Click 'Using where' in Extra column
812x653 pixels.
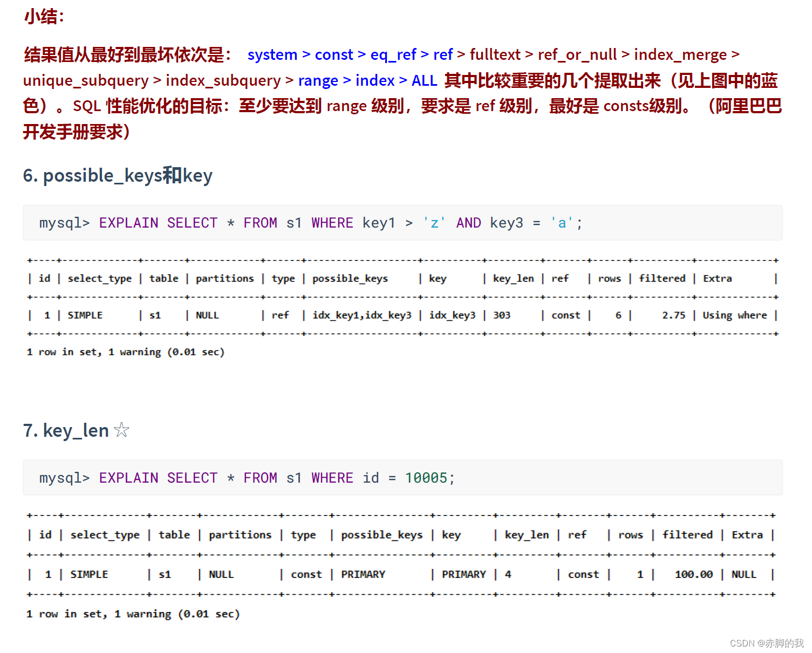point(735,315)
